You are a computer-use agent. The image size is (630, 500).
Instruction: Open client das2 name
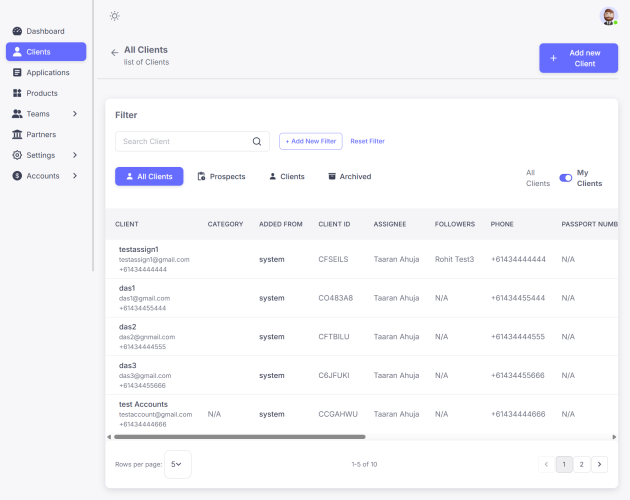[x=127, y=326]
